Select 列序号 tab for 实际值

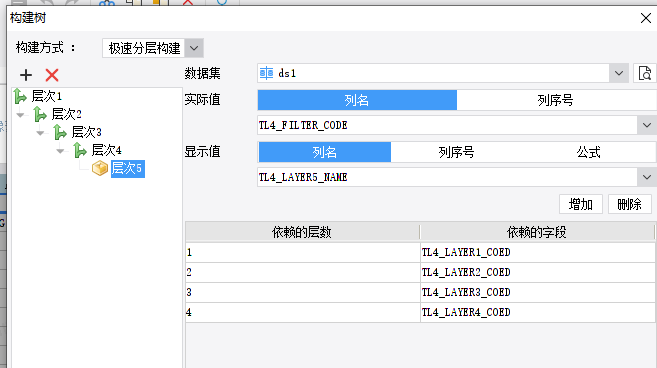(556, 100)
